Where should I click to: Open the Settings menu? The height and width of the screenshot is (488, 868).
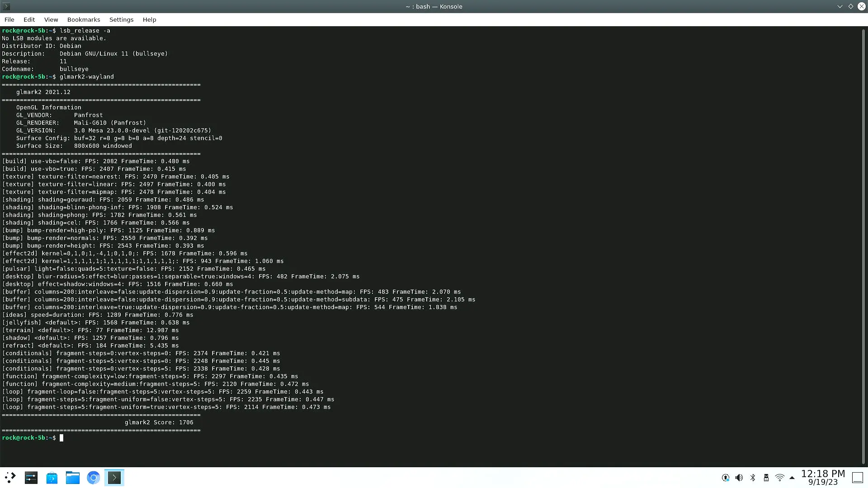point(121,19)
